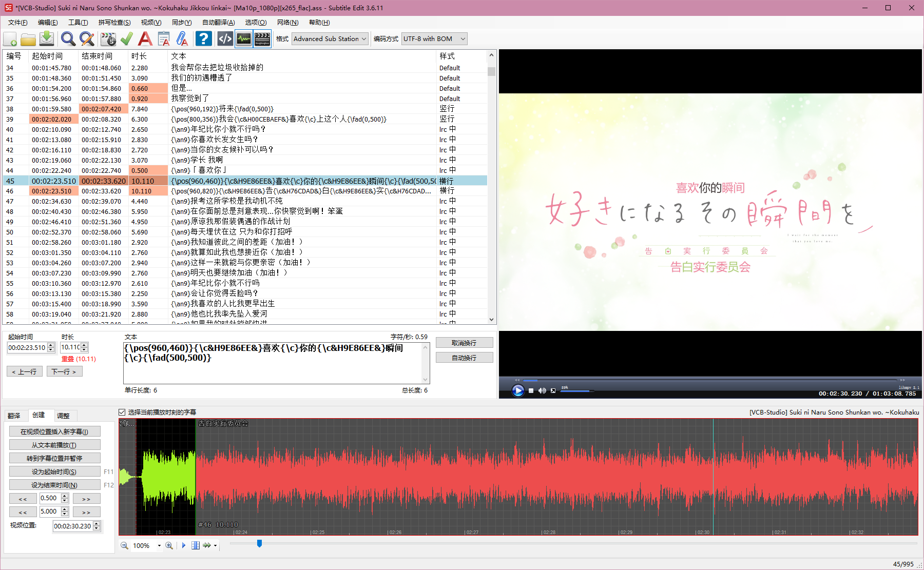The image size is (924, 570).
Task: Adjust the video volume slider
Action: click(x=577, y=391)
